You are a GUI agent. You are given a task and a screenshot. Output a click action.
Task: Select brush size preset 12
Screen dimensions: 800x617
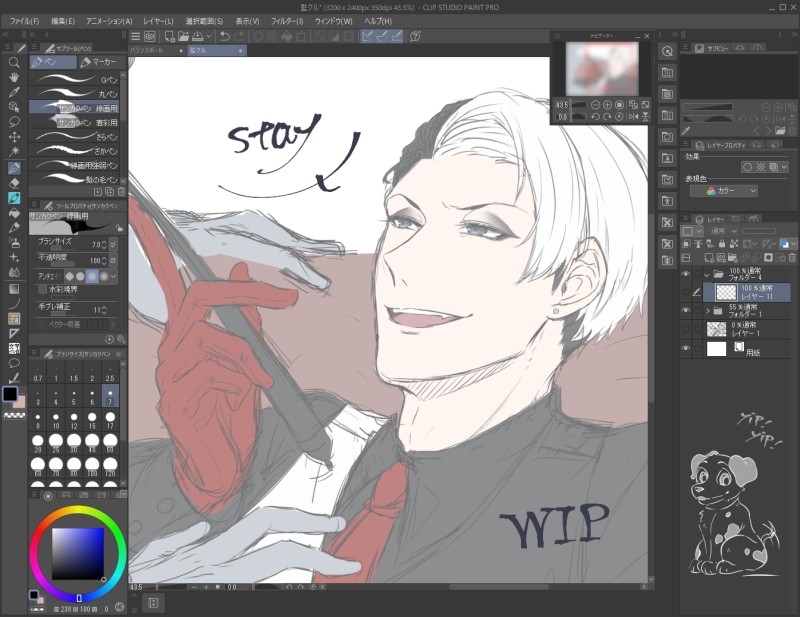[74, 421]
